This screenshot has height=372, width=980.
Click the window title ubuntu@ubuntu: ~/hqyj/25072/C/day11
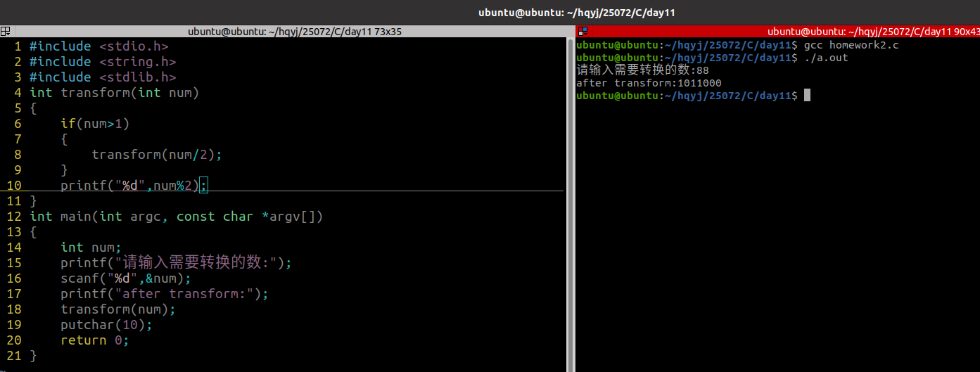[x=577, y=12]
